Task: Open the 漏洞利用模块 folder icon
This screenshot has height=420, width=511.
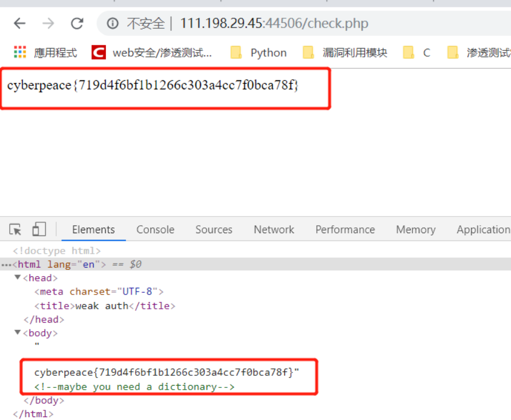Action: click(308, 52)
